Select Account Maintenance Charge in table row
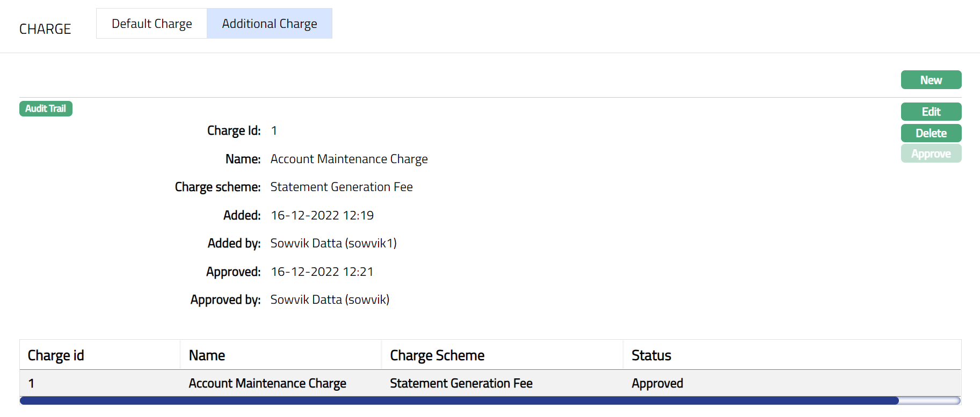 (267, 383)
